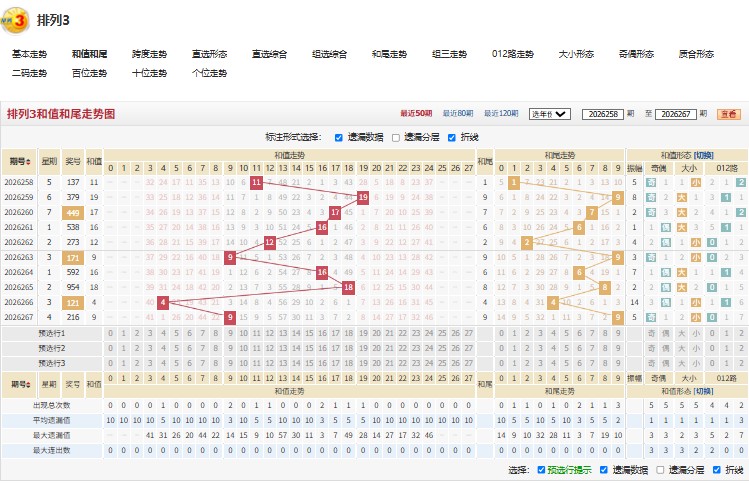Go to 个位走势 page
Screen dimensions: 749x483
tap(210, 73)
